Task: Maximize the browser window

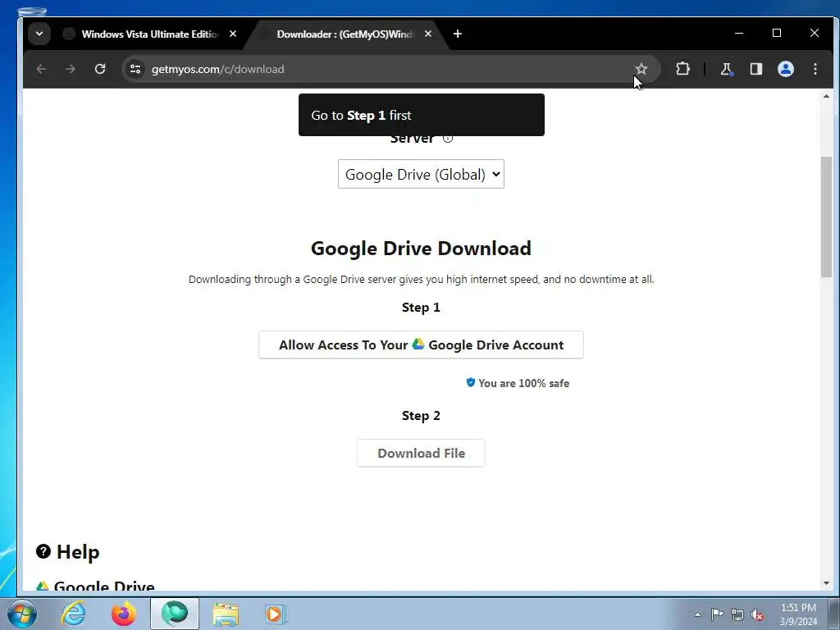Action: pos(777,33)
